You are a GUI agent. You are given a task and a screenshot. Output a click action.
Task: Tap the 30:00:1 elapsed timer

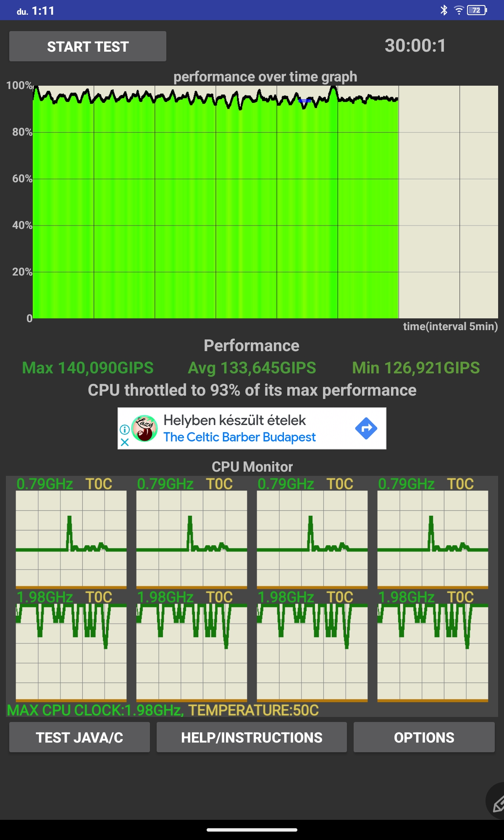[415, 45]
